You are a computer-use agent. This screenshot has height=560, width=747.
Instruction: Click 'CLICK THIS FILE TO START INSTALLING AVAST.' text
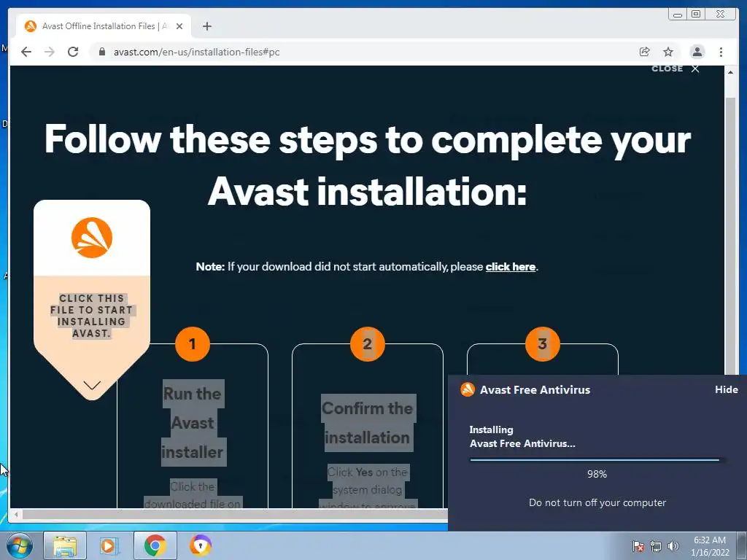[x=91, y=315]
